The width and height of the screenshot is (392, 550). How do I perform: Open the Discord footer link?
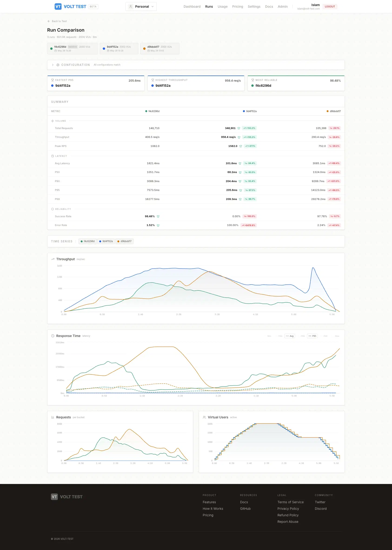click(x=321, y=509)
